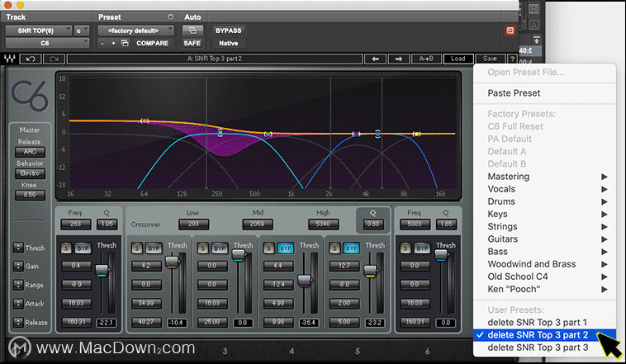
Task: Undo last change with undo arrow
Action: pos(31,59)
